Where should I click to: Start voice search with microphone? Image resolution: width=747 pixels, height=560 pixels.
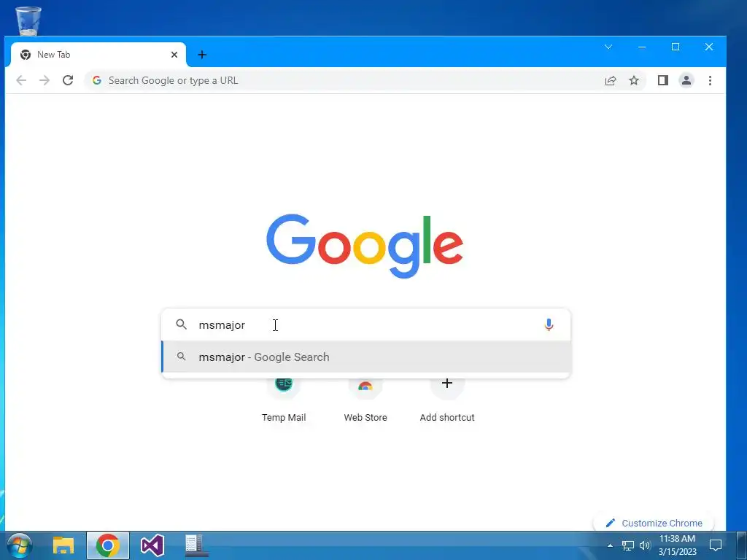549,324
